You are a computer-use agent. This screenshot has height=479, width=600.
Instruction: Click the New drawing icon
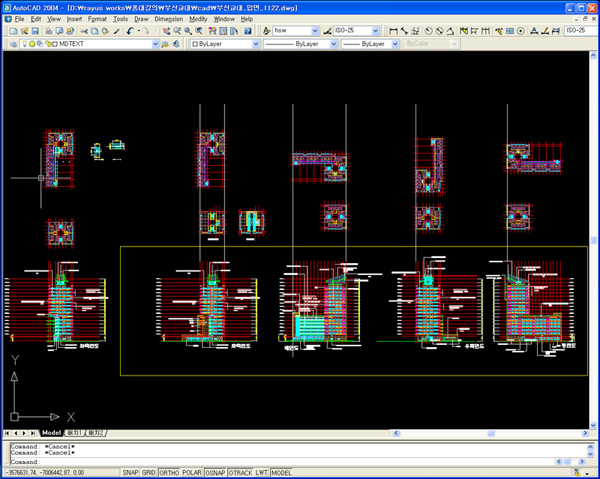pyautogui.click(x=10, y=31)
